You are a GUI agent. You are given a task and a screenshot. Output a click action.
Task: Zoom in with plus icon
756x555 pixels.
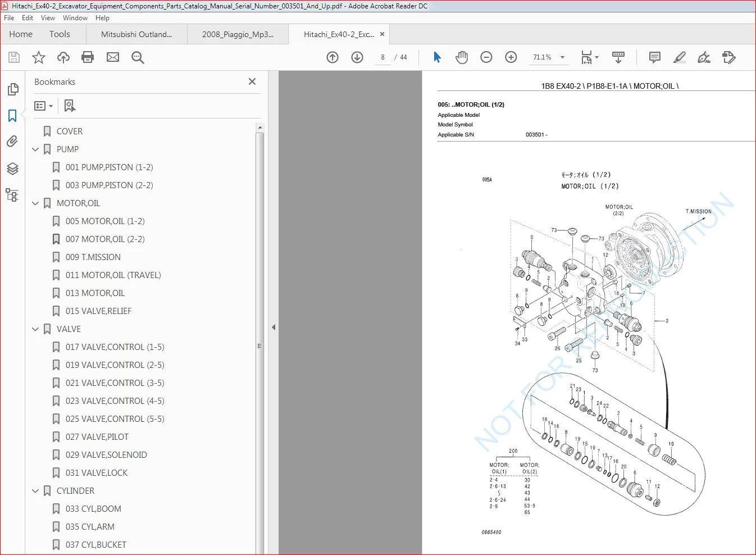tap(511, 57)
